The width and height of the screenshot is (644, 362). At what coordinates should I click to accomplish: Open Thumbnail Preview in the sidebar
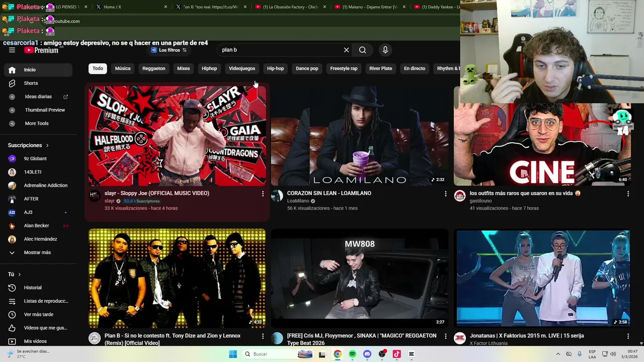(x=38, y=110)
